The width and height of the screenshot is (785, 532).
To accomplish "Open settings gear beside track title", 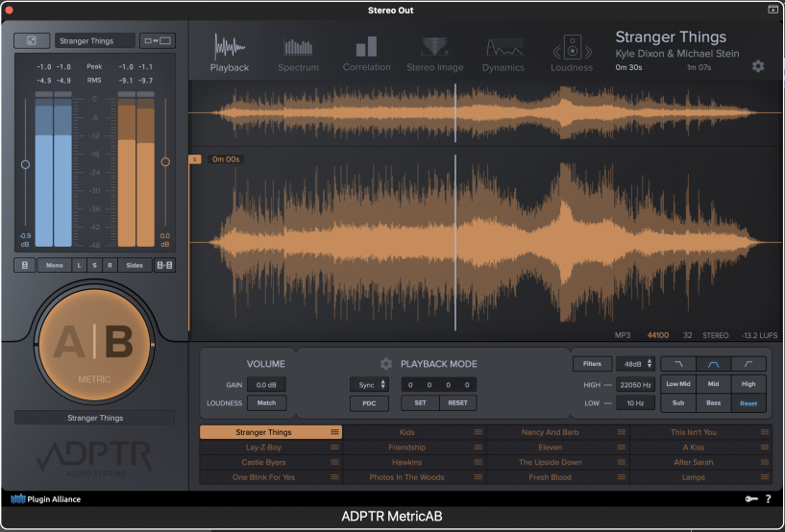I will coord(758,66).
